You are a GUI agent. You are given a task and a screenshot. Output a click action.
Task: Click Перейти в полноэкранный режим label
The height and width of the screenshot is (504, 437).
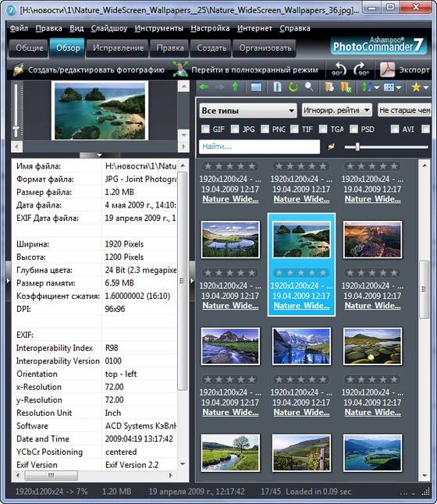[254, 69]
